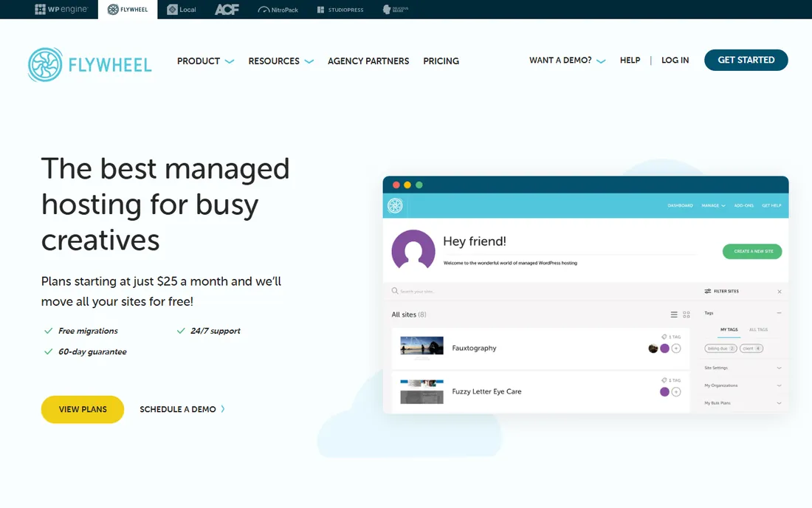The width and height of the screenshot is (812, 508).
Task: Click the yellow View Plans button
Action: pyautogui.click(x=83, y=409)
